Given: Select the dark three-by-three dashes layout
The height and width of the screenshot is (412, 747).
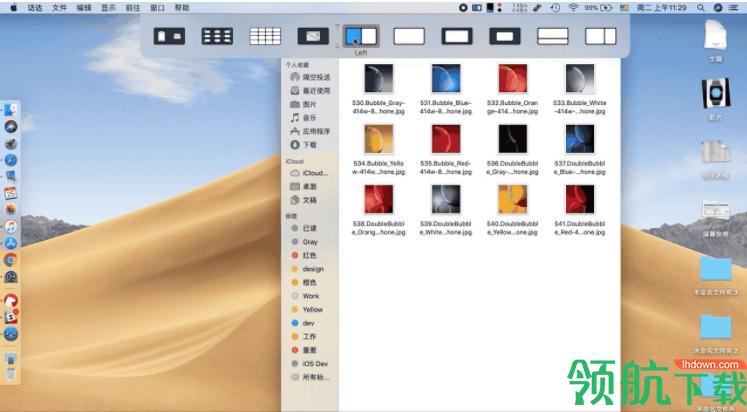Looking at the screenshot, I should coord(217,36).
